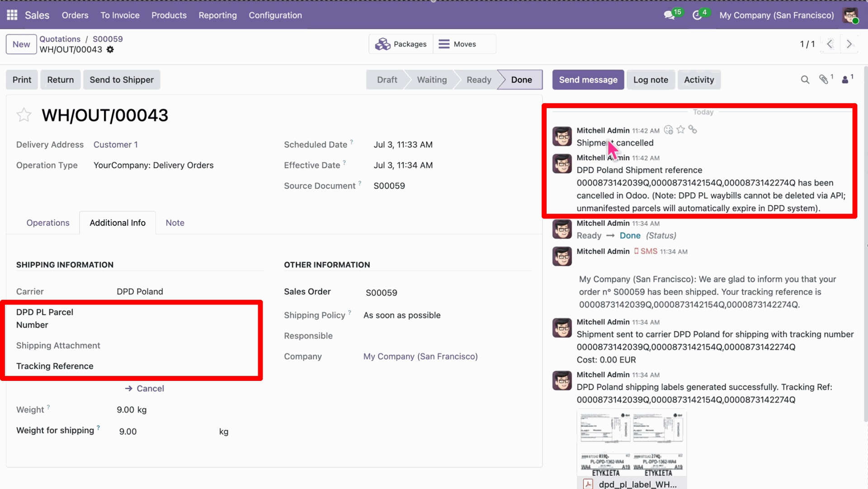The image size is (868, 489).
Task: Click Send message button
Action: pos(588,80)
